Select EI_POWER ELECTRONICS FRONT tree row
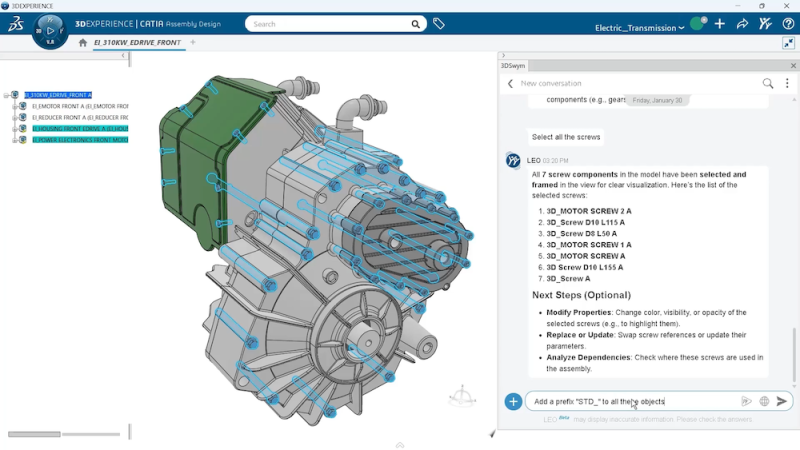This screenshot has width=800, height=450. (80, 140)
